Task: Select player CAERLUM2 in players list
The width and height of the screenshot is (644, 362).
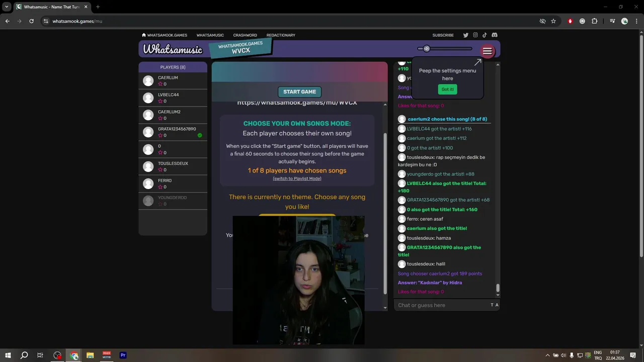Action: point(173,115)
